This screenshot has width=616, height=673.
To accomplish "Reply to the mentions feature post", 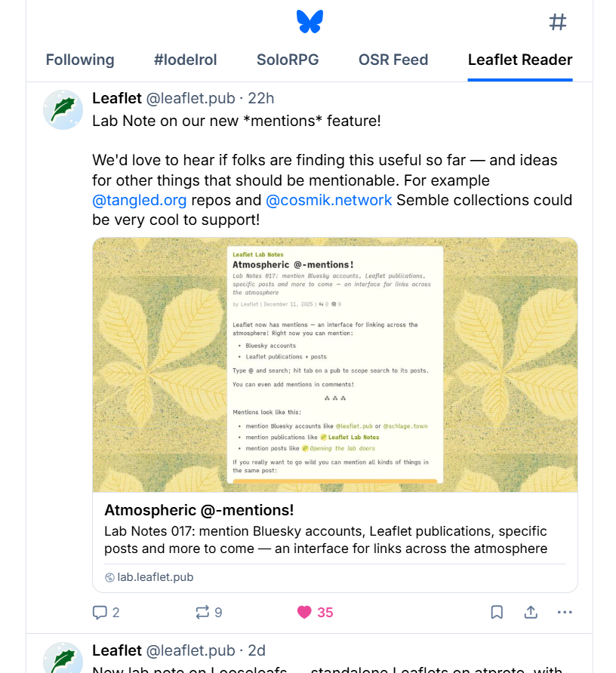I will (100, 613).
